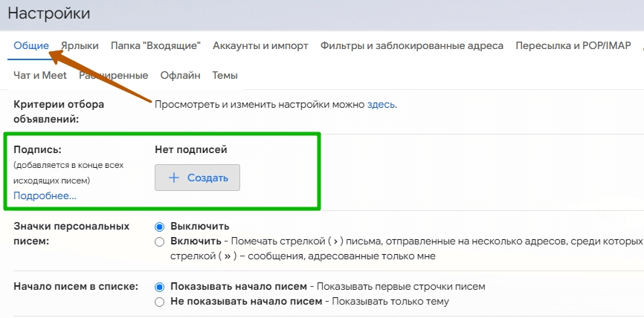
Task: Select the Расширенные settings tab
Action: [x=114, y=75]
